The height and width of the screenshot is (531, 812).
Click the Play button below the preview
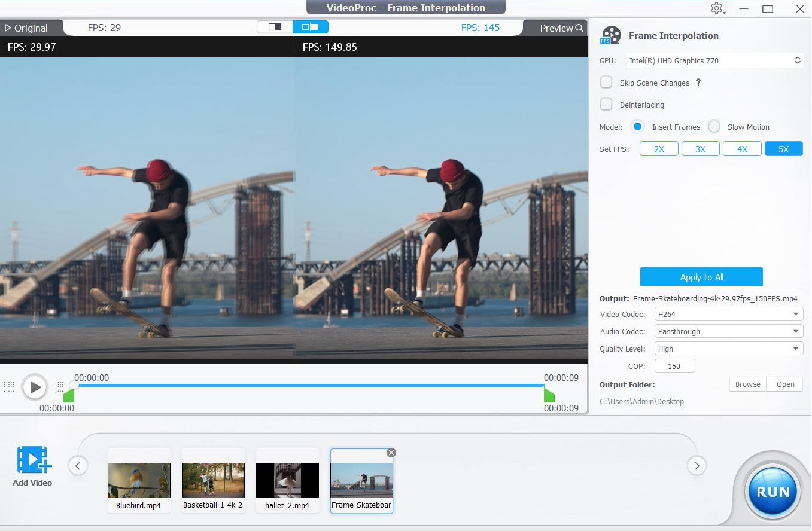pyautogui.click(x=35, y=386)
